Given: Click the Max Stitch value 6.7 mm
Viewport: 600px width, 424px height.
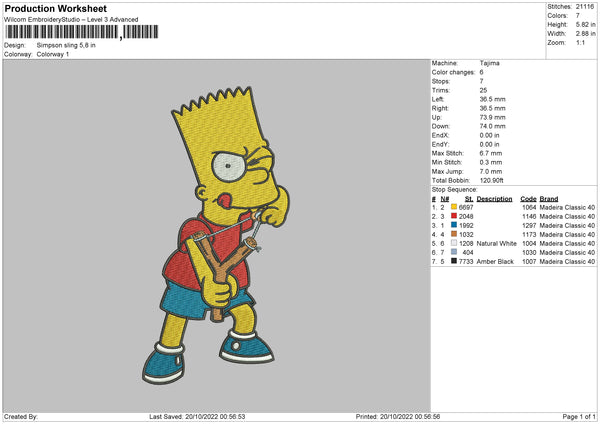Looking at the screenshot, I should coord(491,153).
